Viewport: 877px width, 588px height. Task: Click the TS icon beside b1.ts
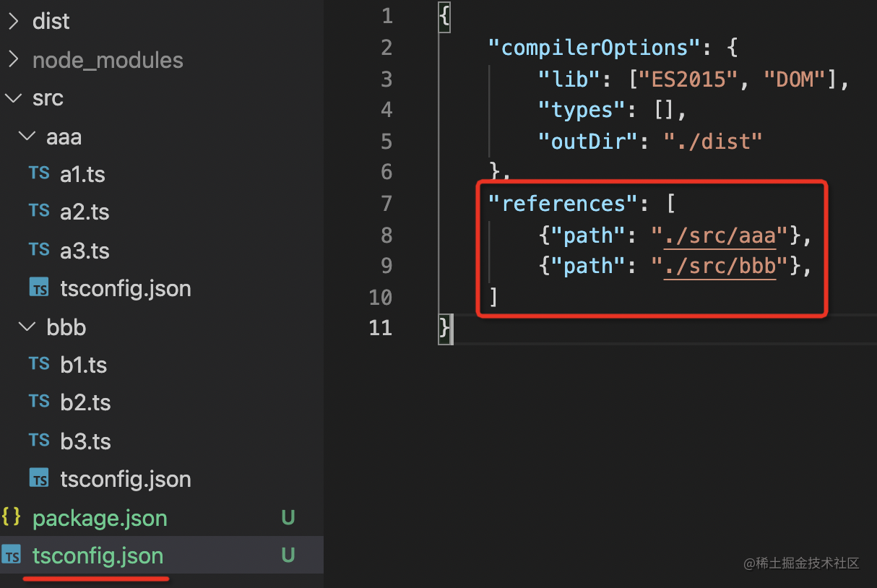[x=39, y=364]
